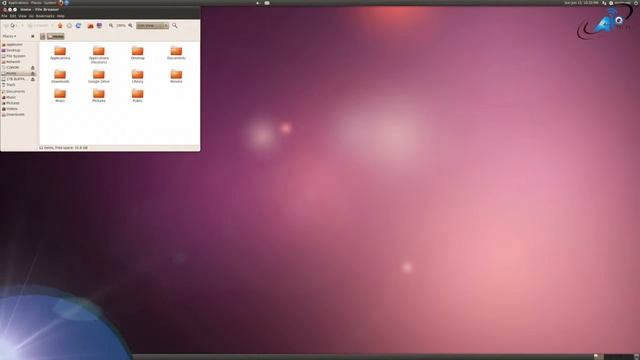The image size is (640, 360).
Task: Open the power menu icon in top panel
Action: 636,3
